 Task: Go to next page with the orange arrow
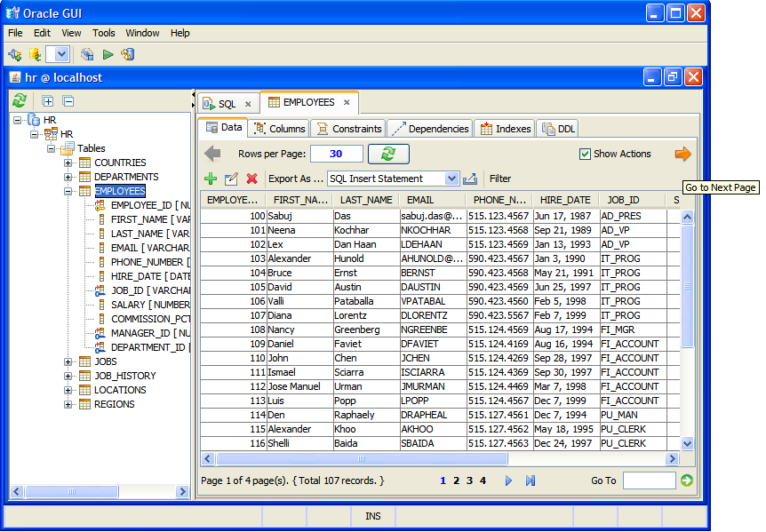click(x=682, y=154)
